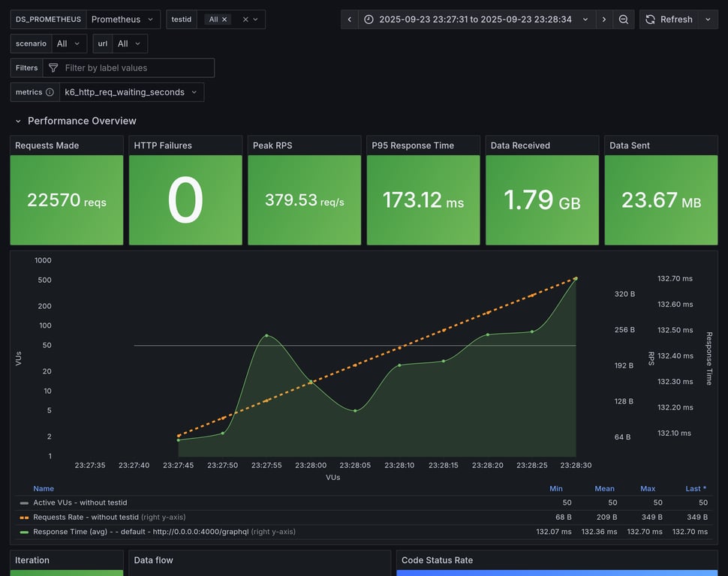Click the Refresh button
The height and width of the screenshot is (576, 728).
point(669,19)
